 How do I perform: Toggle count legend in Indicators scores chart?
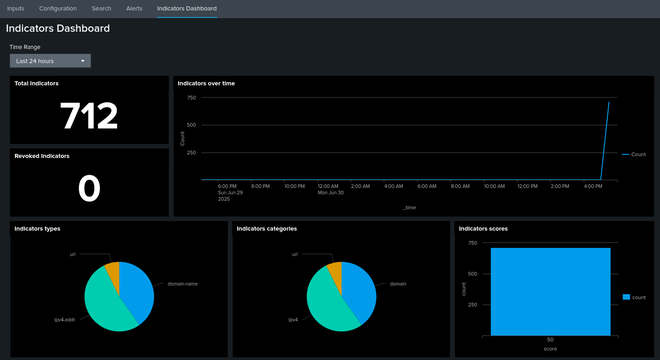pos(634,297)
